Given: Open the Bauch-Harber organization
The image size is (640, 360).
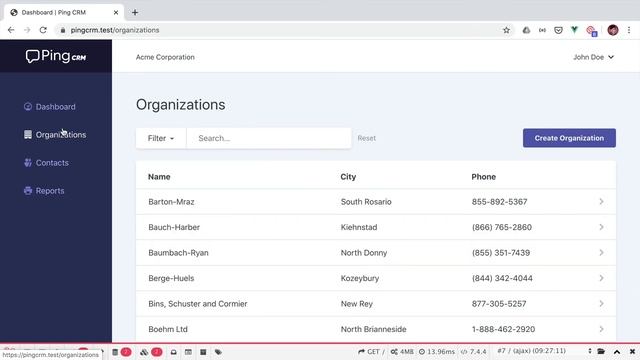Looking at the screenshot, I should (x=174, y=227).
